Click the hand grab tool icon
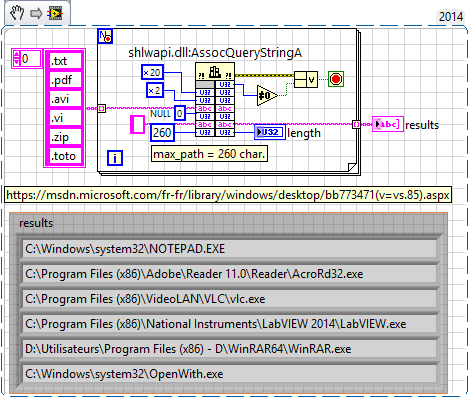The height and width of the screenshot is (398, 469). click(17, 13)
